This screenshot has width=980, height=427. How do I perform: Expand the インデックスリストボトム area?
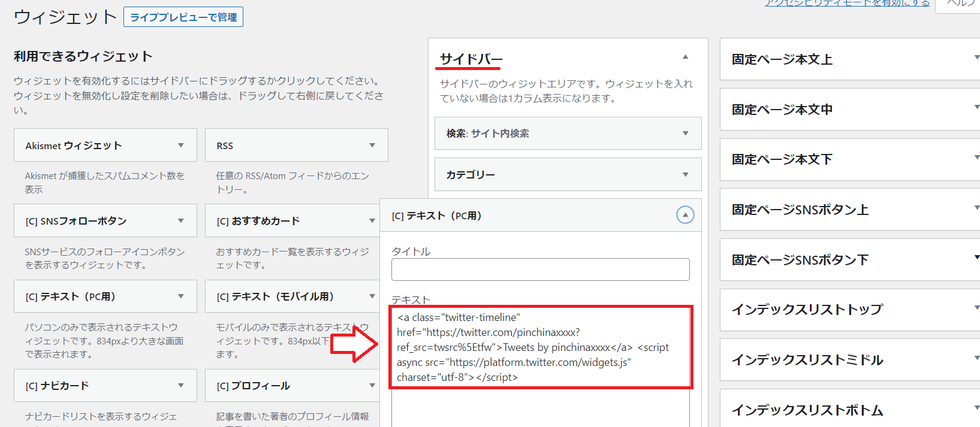976,408
